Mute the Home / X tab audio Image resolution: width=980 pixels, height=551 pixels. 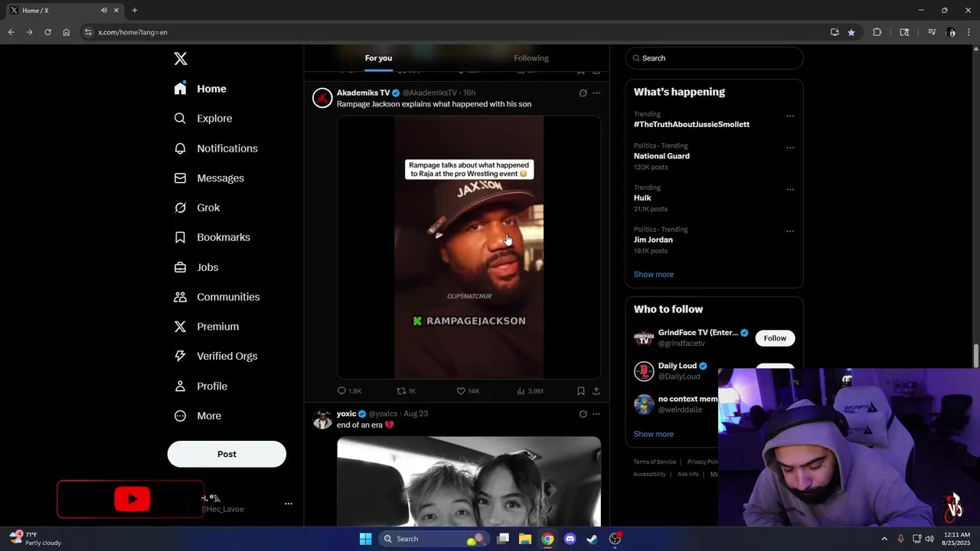[104, 10]
